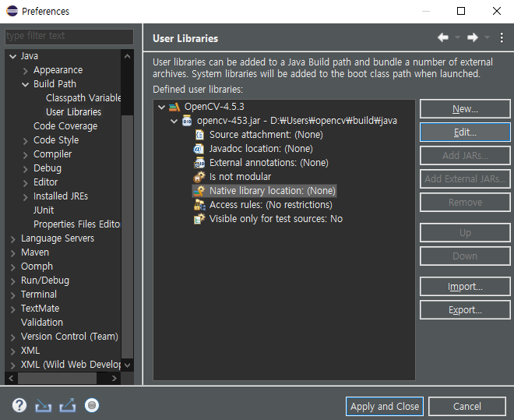Click the Source attachment icon
This screenshot has width=514, height=420.
pyautogui.click(x=199, y=135)
